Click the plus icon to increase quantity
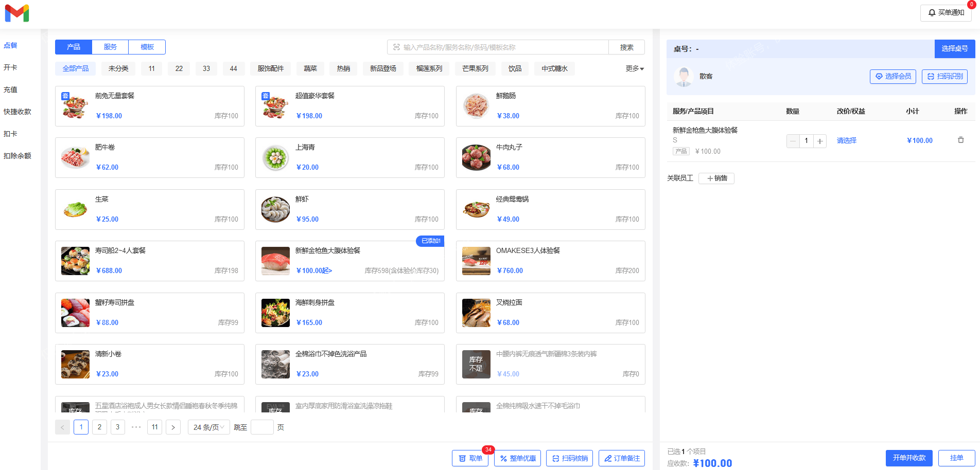The image size is (980, 470). tap(820, 141)
